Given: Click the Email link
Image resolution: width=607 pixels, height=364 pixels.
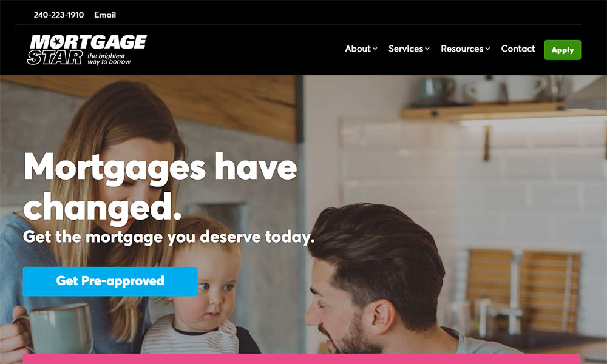Looking at the screenshot, I should pyautogui.click(x=105, y=15).
